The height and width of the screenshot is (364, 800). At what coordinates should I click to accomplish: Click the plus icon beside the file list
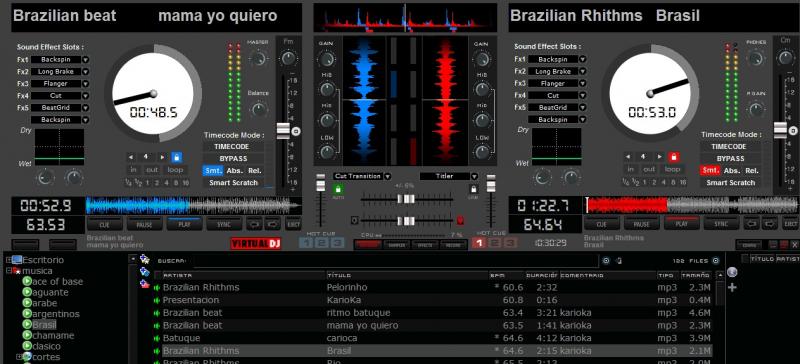732,287
